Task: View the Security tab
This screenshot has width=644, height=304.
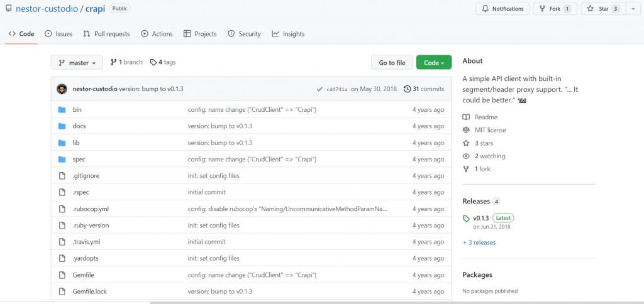Action: 245,34
